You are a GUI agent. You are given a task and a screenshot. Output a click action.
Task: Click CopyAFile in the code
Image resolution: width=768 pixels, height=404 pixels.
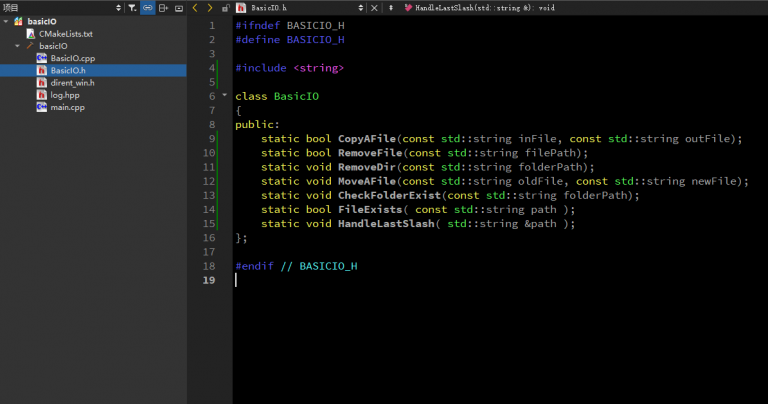point(367,139)
